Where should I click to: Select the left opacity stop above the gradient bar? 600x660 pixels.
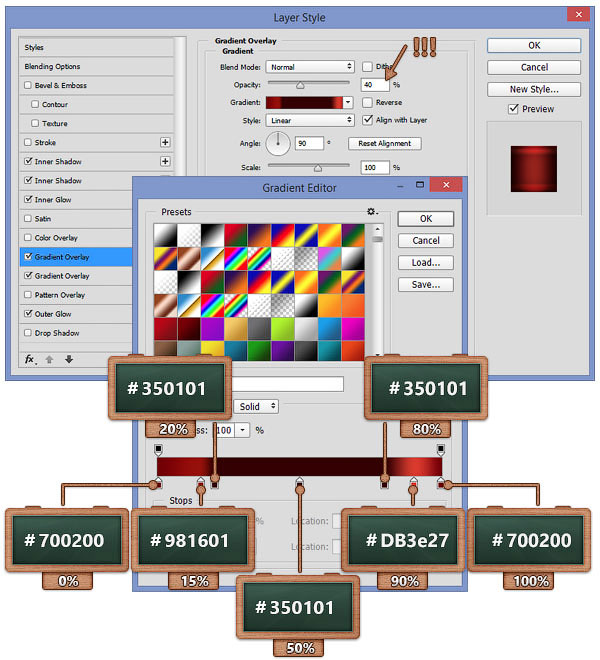[158, 450]
